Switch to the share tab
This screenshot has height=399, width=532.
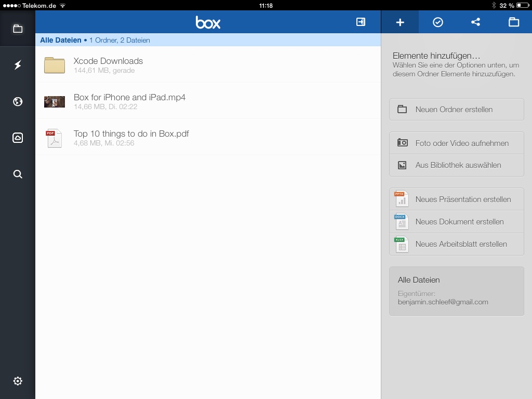click(475, 22)
